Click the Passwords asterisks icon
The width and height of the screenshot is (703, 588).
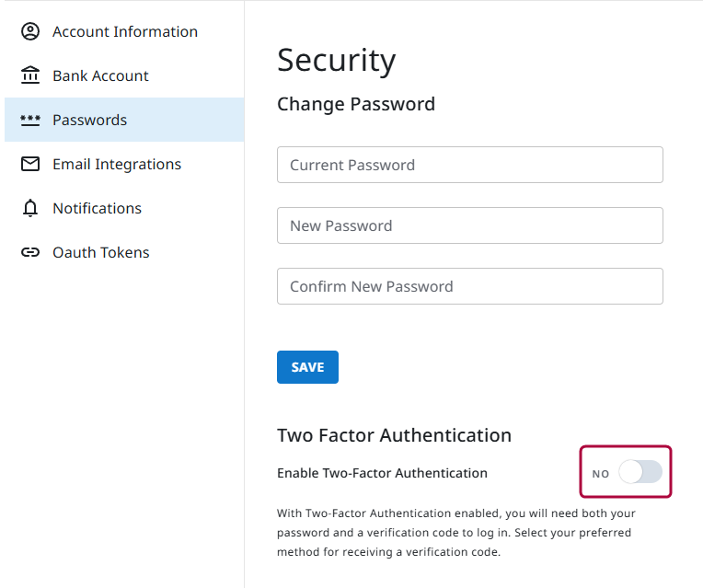coord(30,120)
